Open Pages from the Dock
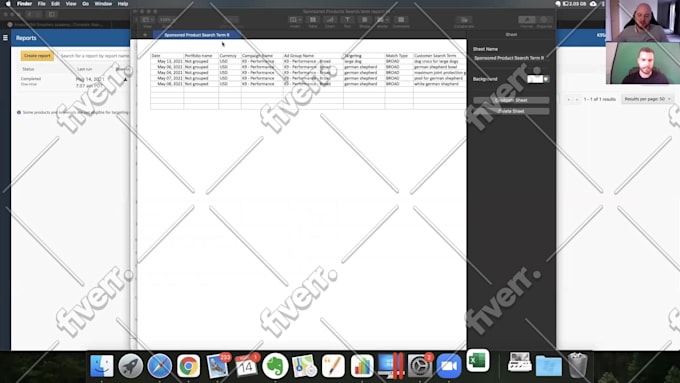The image size is (680, 383). point(333,366)
